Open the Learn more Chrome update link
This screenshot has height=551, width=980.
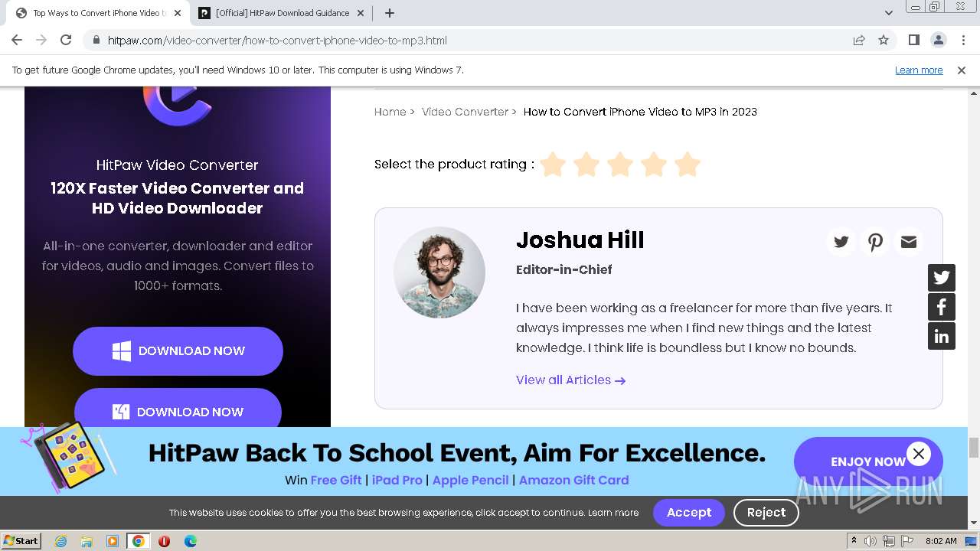coord(919,70)
